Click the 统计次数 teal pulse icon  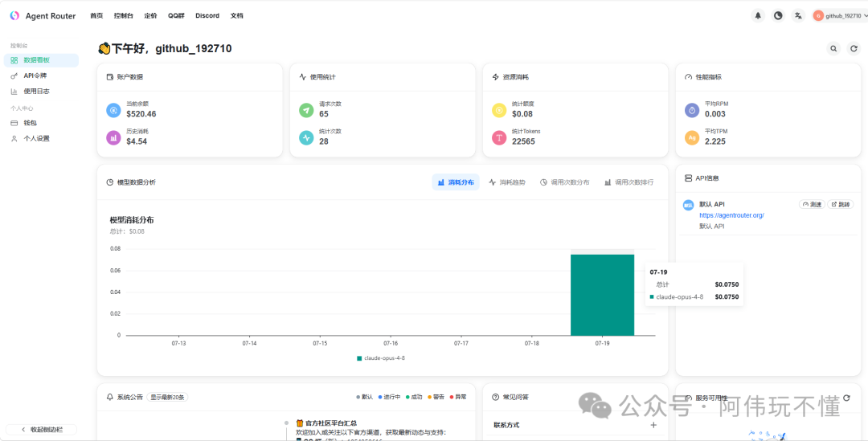(x=306, y=138)
